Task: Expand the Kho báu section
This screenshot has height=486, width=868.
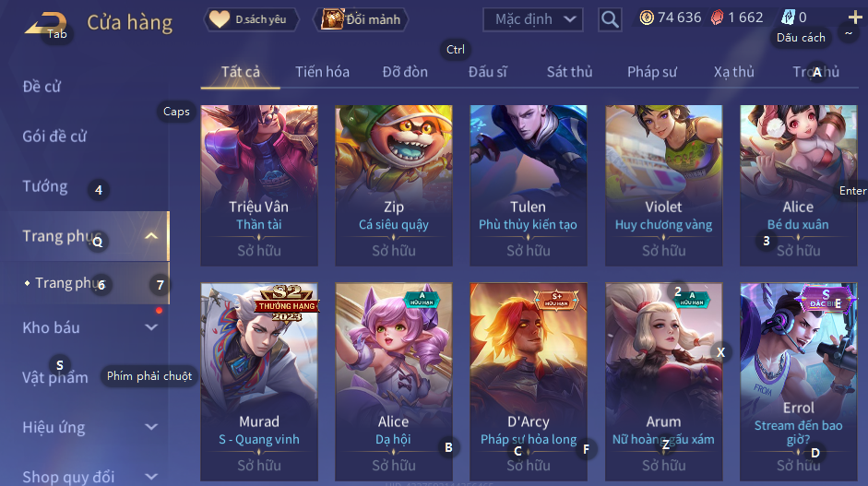Action: pos(151,327)
